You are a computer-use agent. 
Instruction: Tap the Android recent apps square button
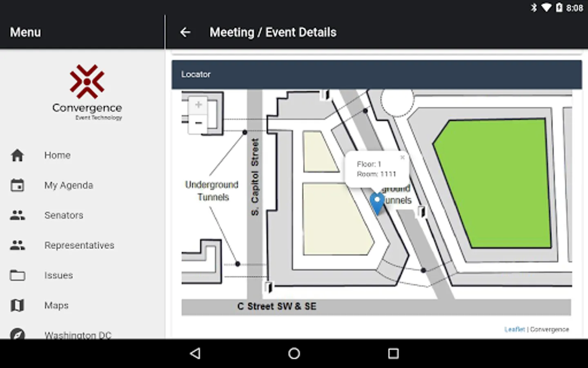click(x=393, y=353)
